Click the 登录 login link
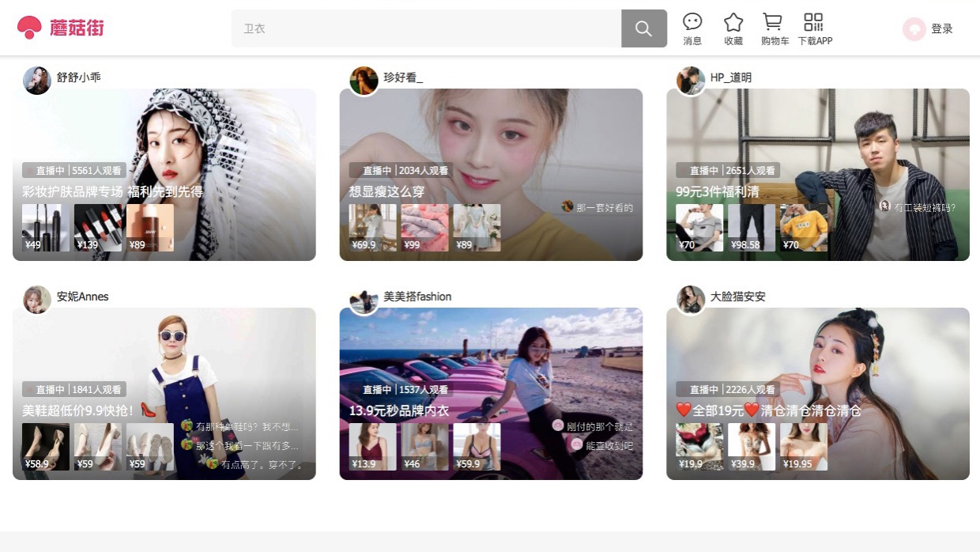This screenshot has width=980, height=552. (941, 28)
